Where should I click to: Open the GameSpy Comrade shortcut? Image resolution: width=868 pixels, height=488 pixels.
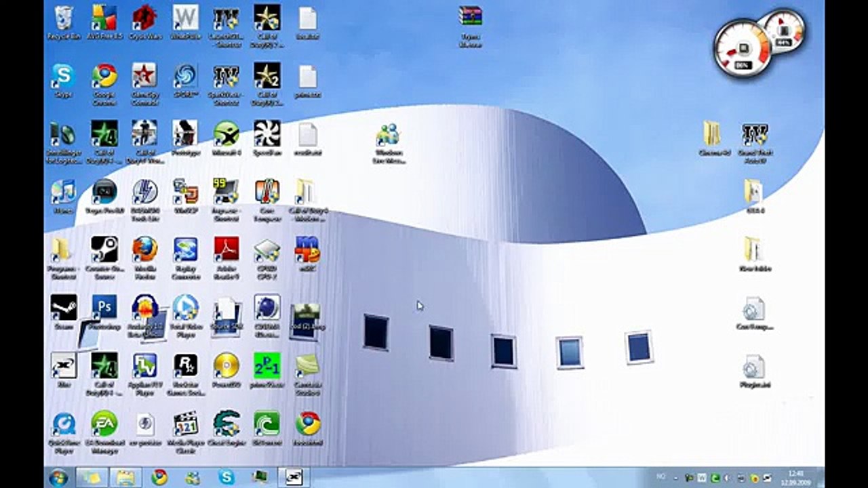[144, 84]
